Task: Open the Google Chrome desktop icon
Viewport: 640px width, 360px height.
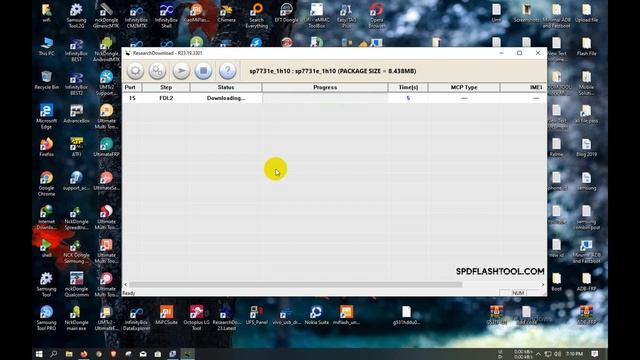Action: point(46,183)
